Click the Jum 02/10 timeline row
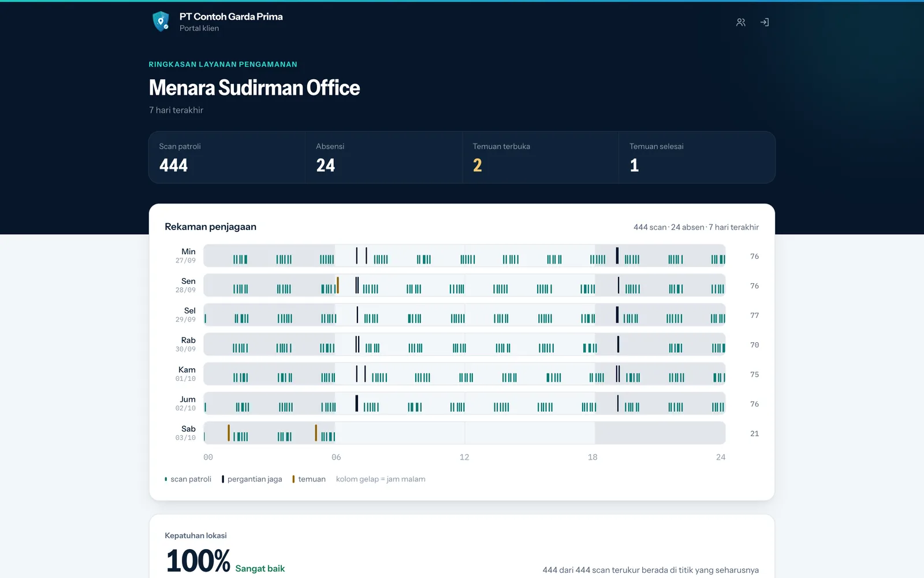 point(464,403)
